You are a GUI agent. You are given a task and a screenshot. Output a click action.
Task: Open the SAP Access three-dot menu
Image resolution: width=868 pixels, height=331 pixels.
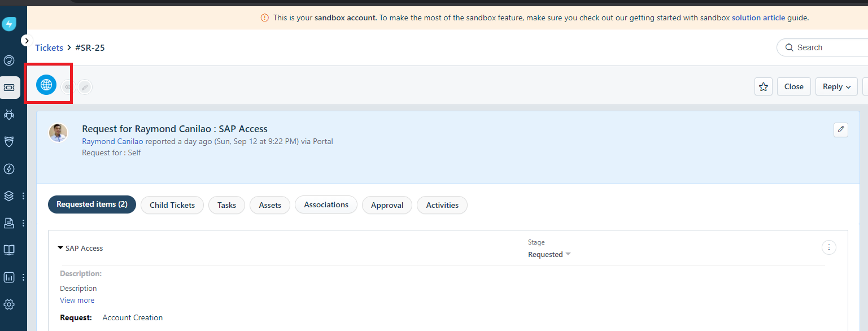(828, 247)
